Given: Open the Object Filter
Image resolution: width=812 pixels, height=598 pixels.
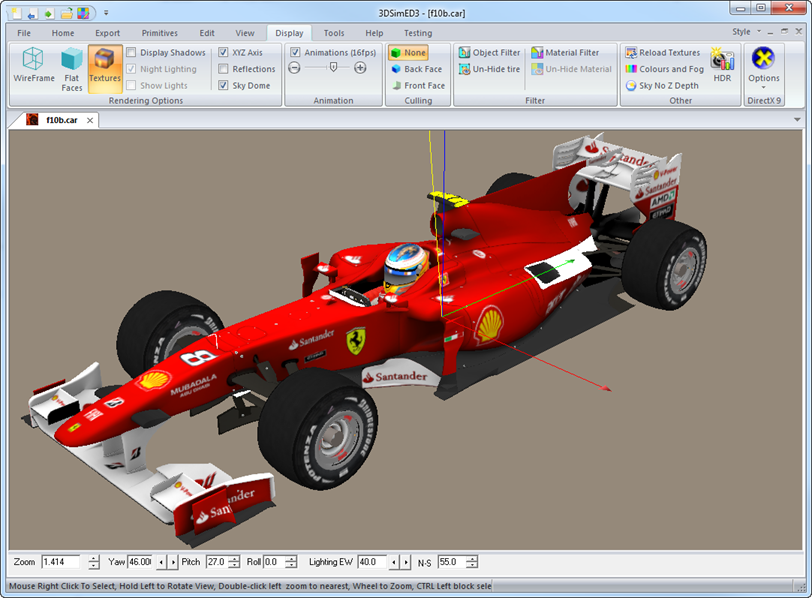Looking at the screenshot, I should (489, 52).
